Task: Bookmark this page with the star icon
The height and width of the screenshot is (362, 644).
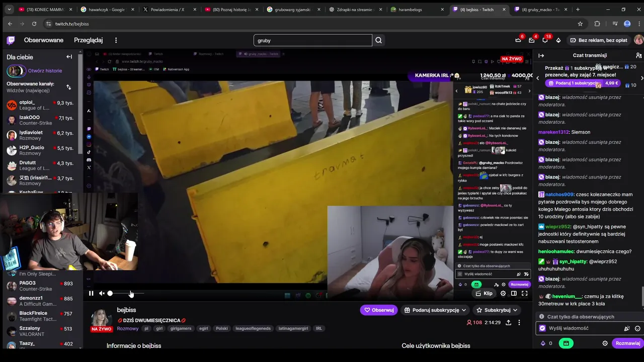Action: pyautogui.click(x=580, y=24)
